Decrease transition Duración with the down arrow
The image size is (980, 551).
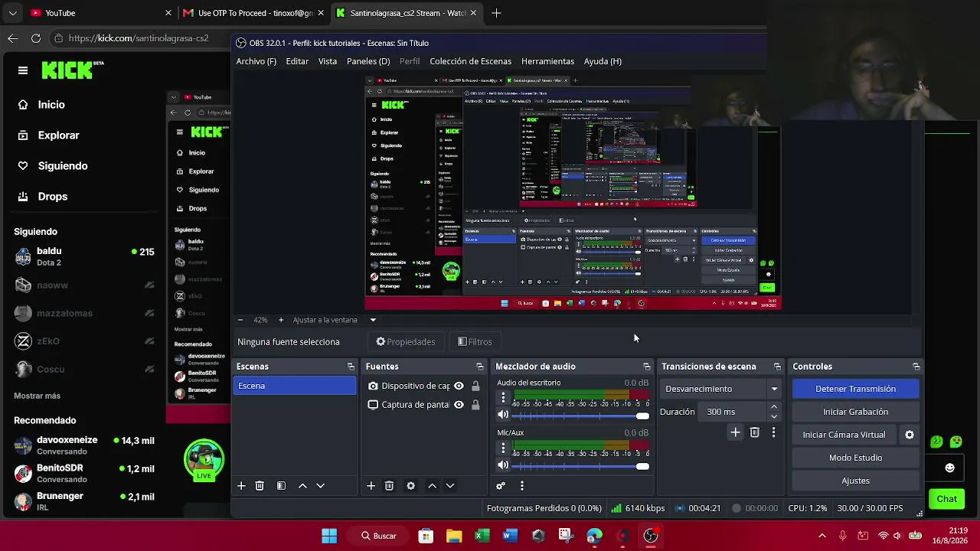(774, 416)
